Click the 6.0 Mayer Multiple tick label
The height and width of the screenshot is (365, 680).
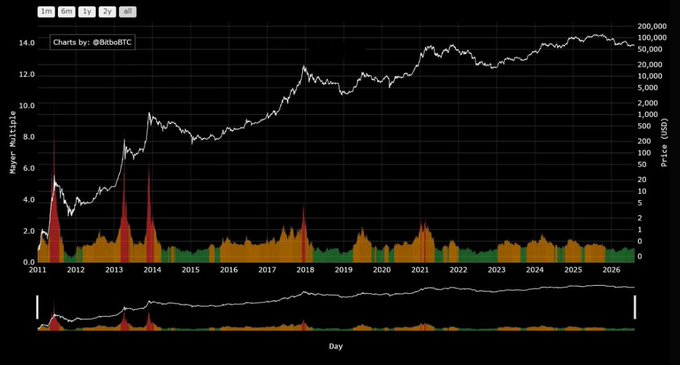tap(28, 168)
